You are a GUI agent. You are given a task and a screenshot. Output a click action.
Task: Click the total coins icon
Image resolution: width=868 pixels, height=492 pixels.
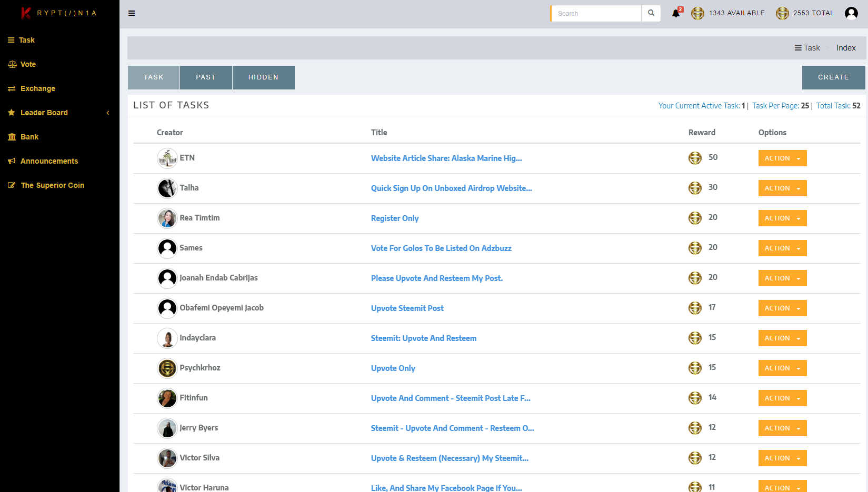[x=782, y=13]
